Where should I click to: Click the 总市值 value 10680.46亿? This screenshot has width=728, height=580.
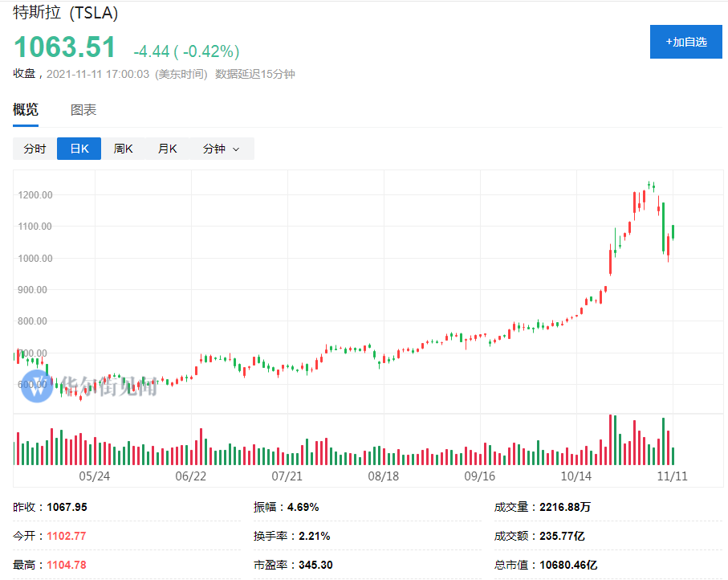point(568,565)
